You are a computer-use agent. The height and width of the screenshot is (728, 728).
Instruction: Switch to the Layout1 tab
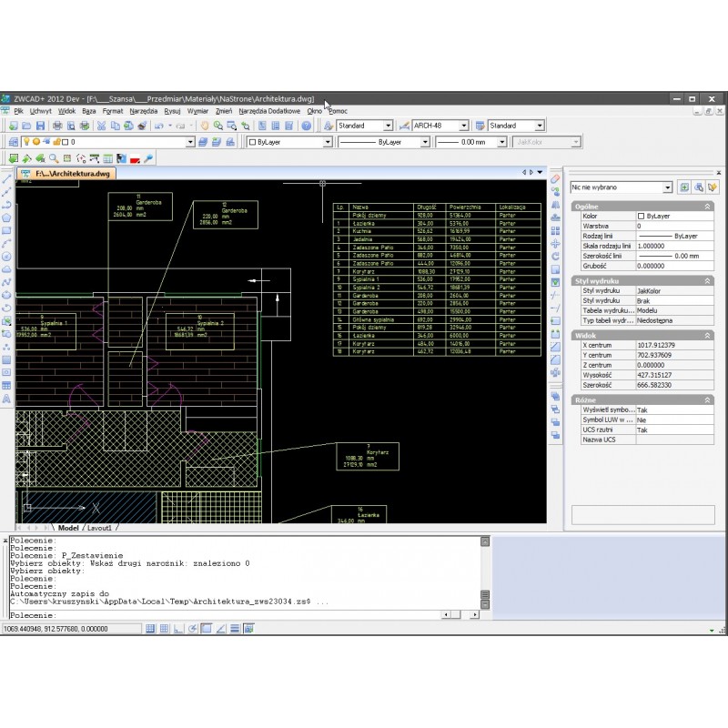(99, 528)
